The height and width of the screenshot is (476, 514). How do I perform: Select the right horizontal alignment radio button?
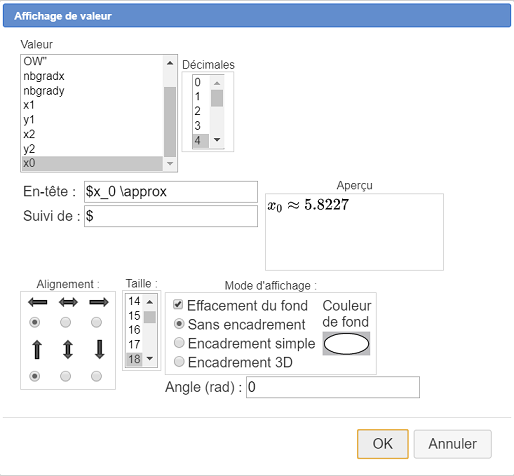96,322
